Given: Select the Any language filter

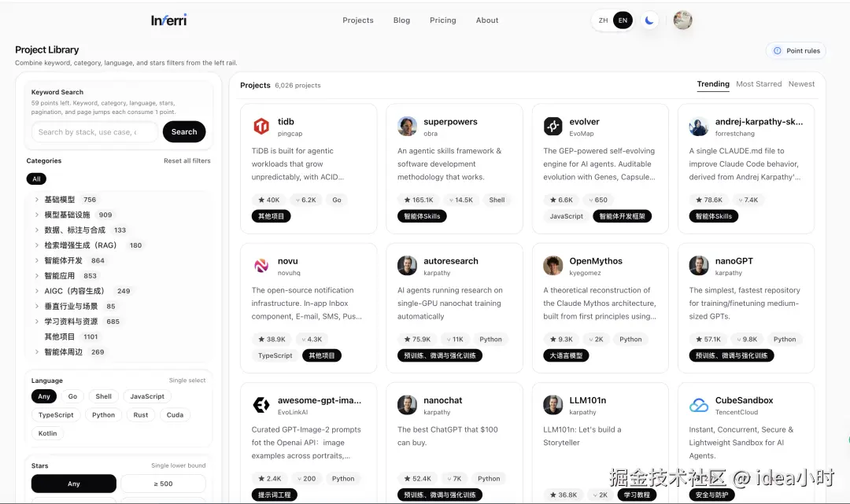Looking at the screenshot, I should pyautogui.click(x=44, y=396).
